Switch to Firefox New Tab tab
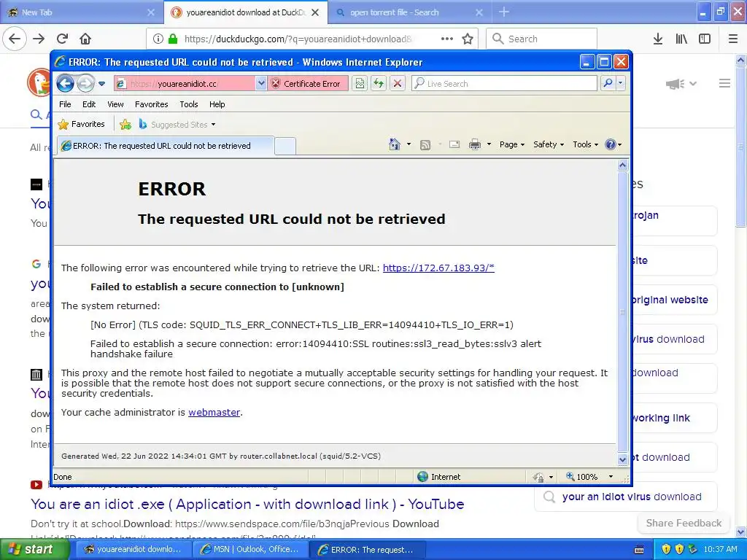The image size is (747, 560). coord(81,12)
